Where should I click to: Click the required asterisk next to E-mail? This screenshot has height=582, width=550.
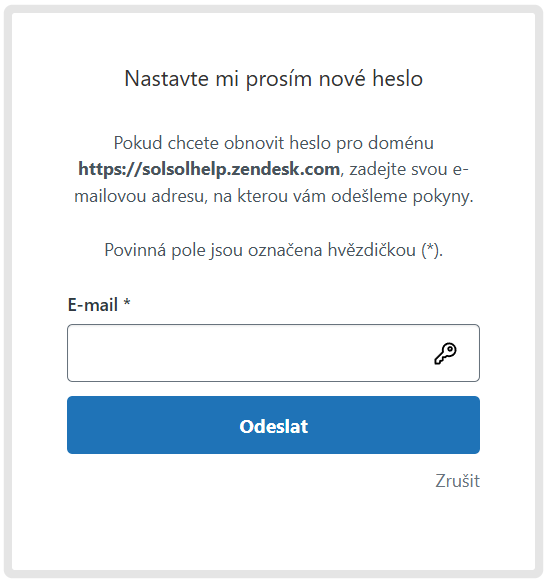pos(127,303)
